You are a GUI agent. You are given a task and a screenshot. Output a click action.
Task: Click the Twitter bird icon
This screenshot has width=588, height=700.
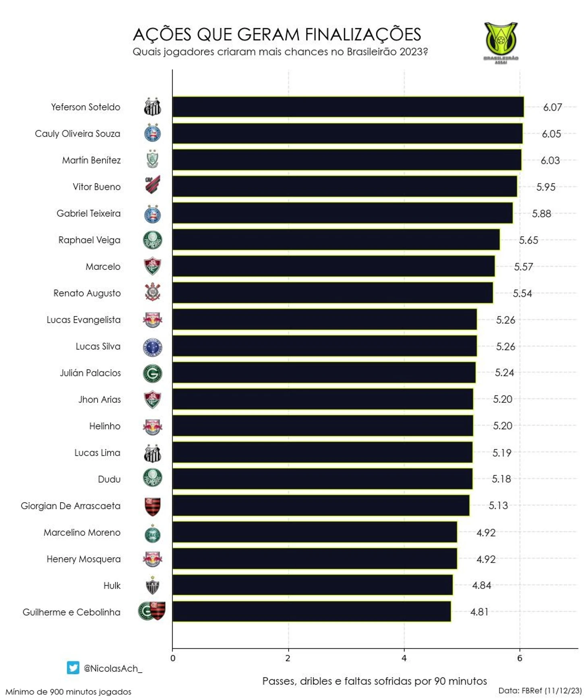coord(73,667)
